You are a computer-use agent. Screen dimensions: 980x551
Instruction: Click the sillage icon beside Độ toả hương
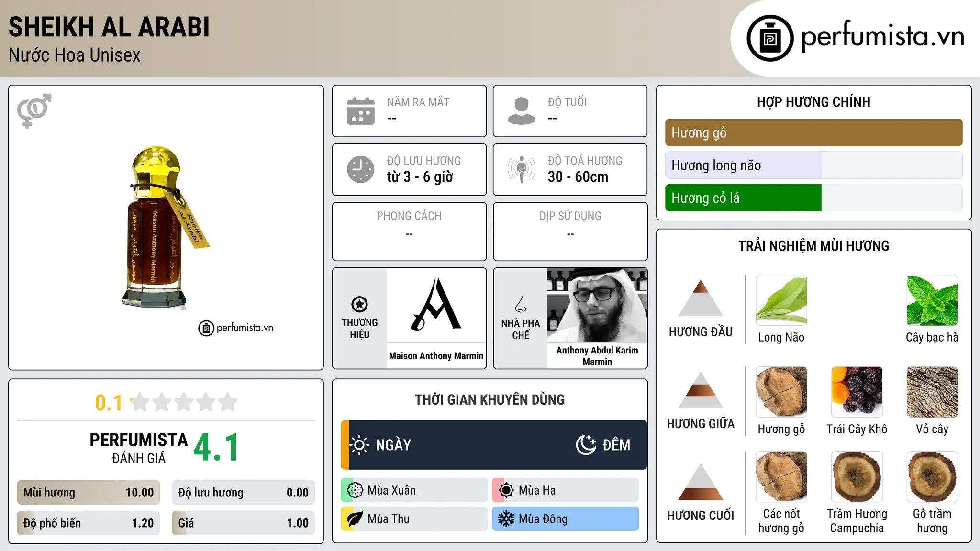click(522, 169)
